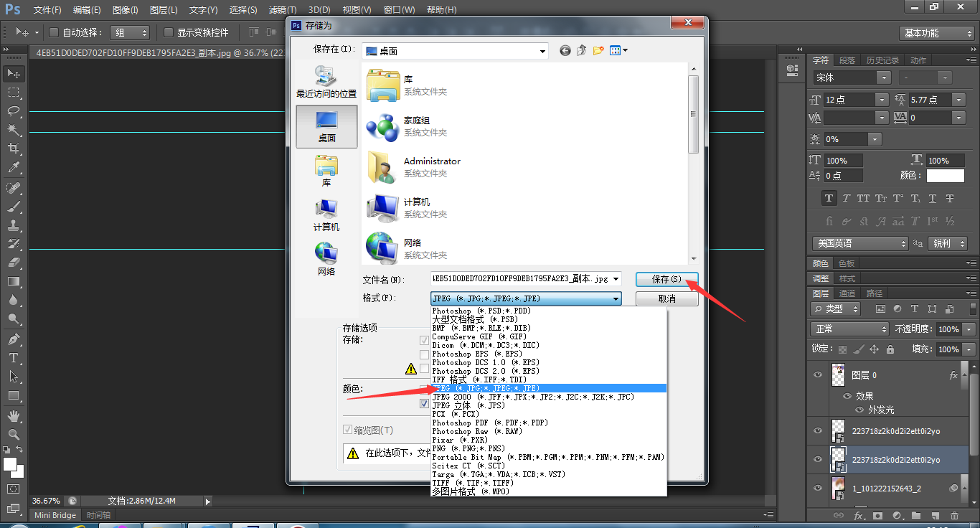Pick the Crop tool
The height and width of the screenshot is (528, 980).
click(14, 148)
